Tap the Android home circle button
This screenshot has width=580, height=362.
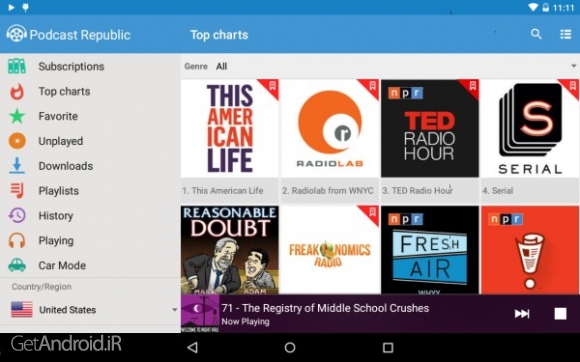[290, 347]
